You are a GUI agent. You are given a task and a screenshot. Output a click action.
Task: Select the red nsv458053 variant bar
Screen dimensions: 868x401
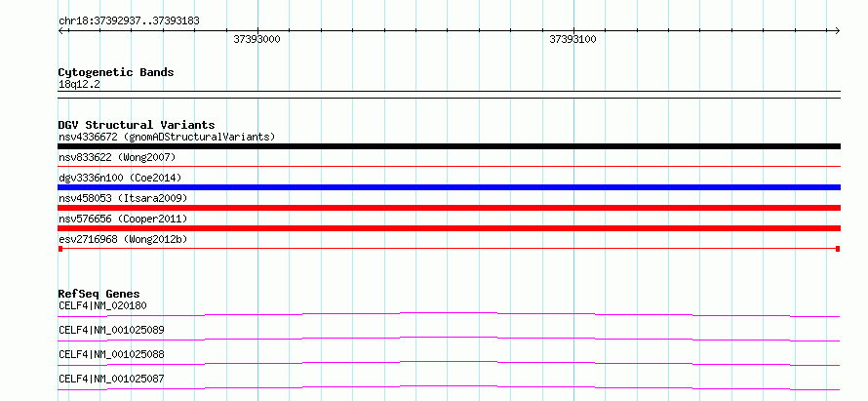[449, 208]
